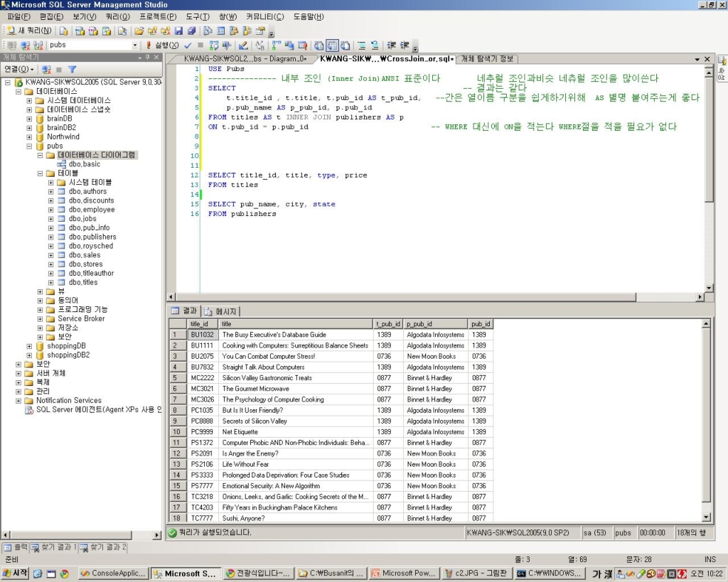The image size is (728, 582).
Task: Click the Object Explorer horizontal scrollbar
Action: point(81,535)
